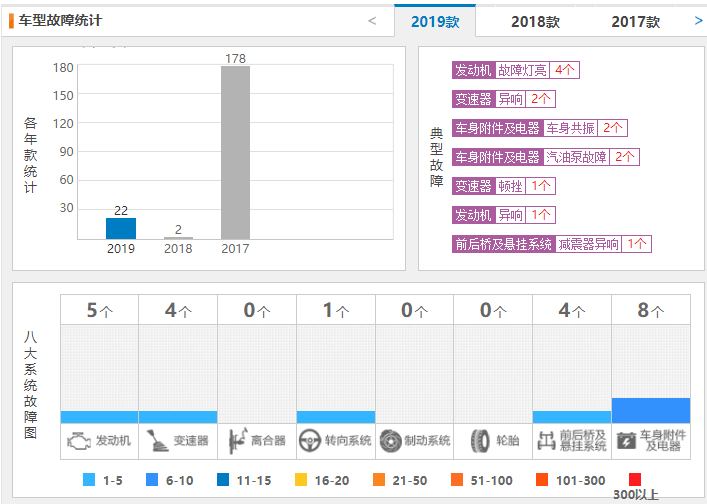Click the 发动机 blue fault bar
The height and width of the screenshot is (504, 707).
pos(99,417)
